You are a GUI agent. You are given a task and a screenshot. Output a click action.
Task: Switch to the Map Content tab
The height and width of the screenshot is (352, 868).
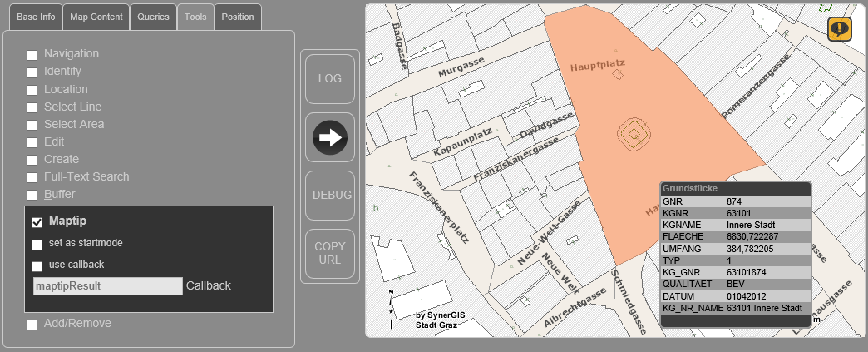coord(96,17)
